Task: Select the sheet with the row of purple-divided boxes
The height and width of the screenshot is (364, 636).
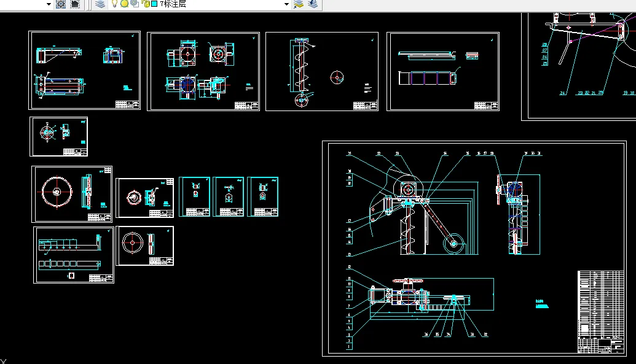Action: [x=443, y=71]
